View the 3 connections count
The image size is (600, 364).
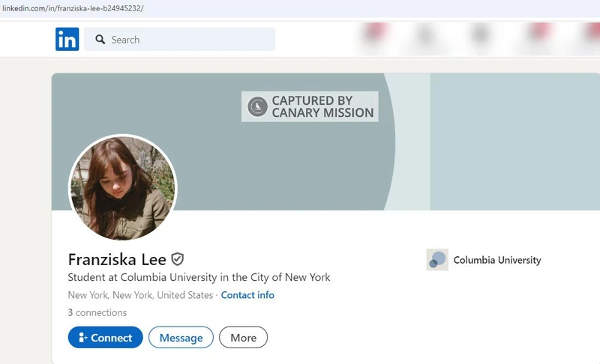(x=97, y=312)
